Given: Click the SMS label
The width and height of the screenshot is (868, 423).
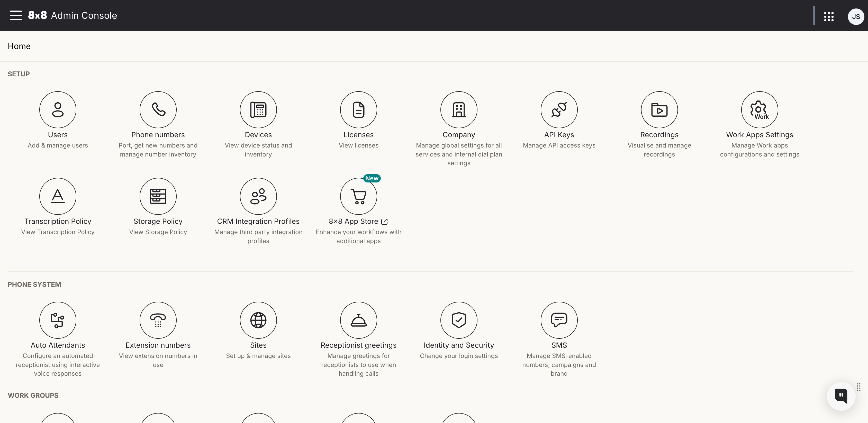Looking at the screenshot, I should 559,345.
